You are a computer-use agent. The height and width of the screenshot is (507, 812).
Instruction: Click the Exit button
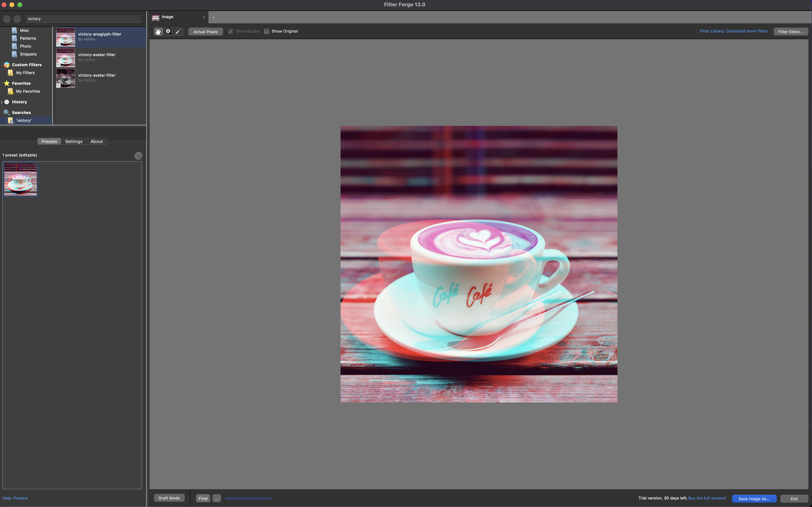794,499
